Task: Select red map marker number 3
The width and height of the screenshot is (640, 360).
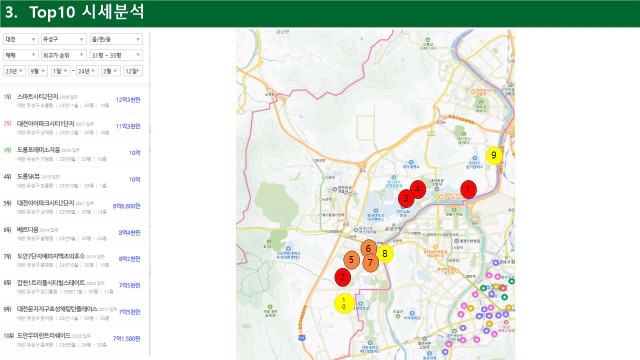Action: click(406, 198)
